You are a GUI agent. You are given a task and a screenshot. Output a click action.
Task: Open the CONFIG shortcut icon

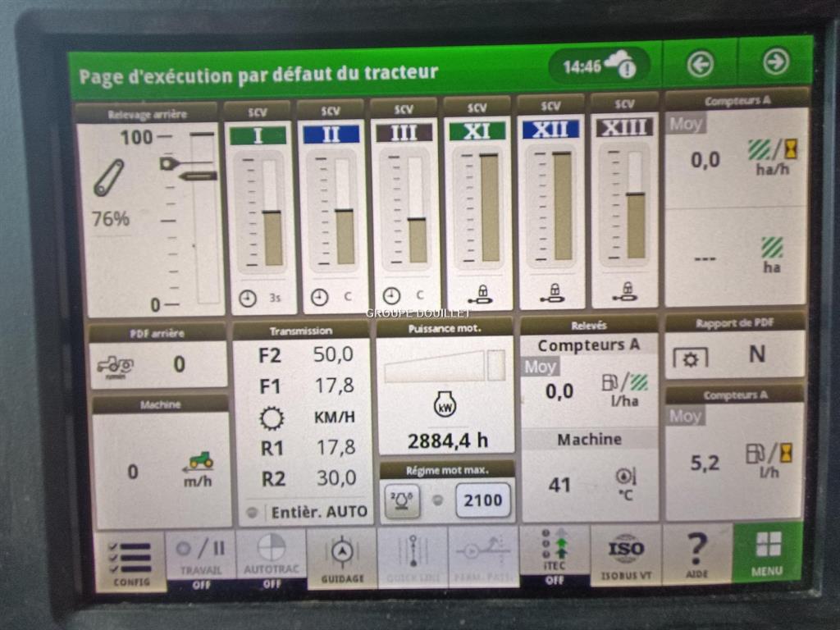pos(130,559)
